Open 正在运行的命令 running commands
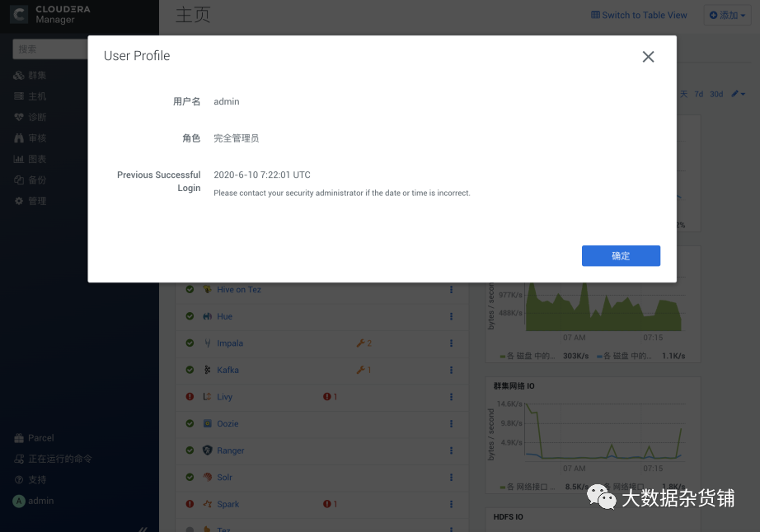 click(x=53, y=459)
